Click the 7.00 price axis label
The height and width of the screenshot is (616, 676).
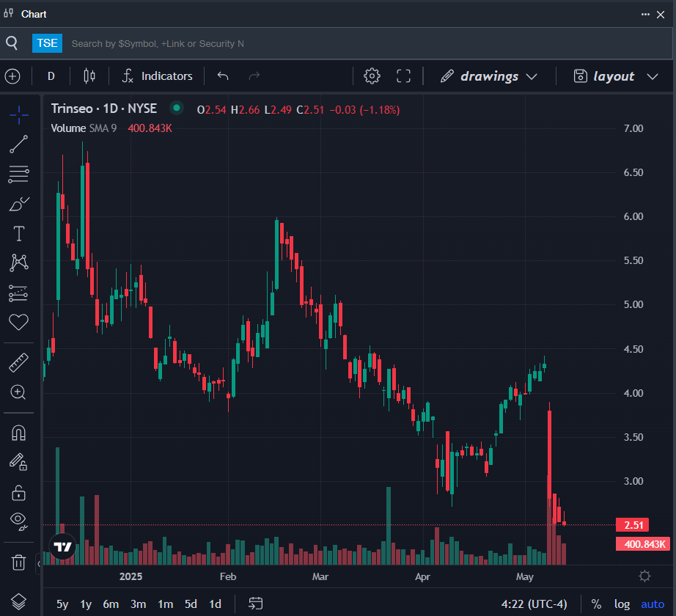pyautogui.click(x=633, y=128)
